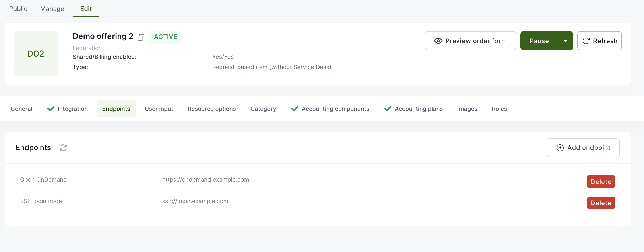Screen dimensions: 644x252
Task: Open the Public tab
Action: tap(18, 9)
